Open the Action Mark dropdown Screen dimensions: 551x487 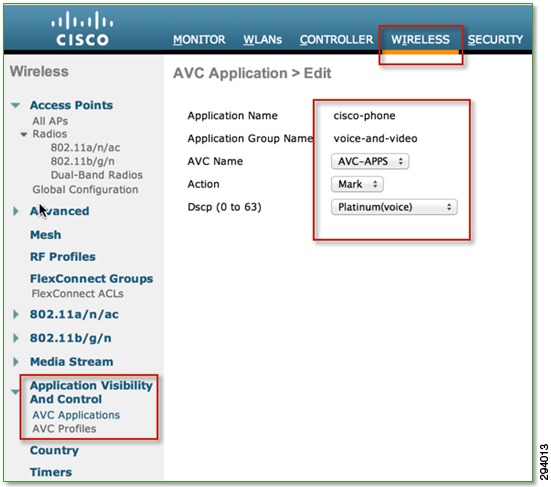tap(357, 184)
